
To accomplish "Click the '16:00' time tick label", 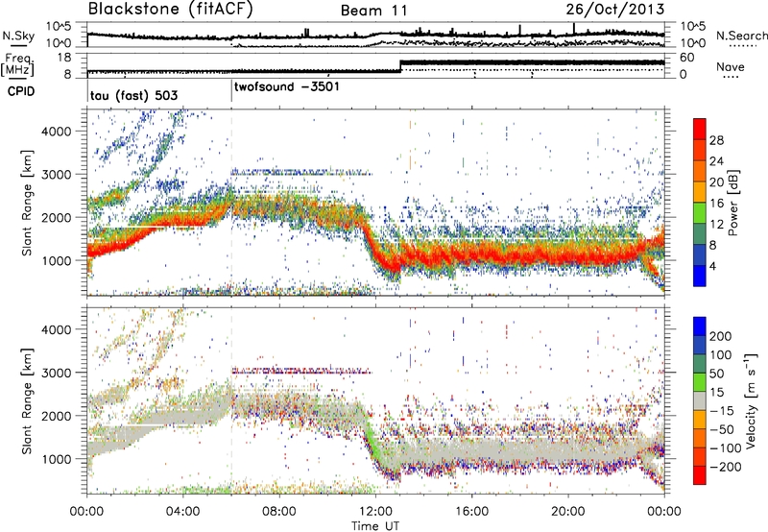I will point(471,512).
